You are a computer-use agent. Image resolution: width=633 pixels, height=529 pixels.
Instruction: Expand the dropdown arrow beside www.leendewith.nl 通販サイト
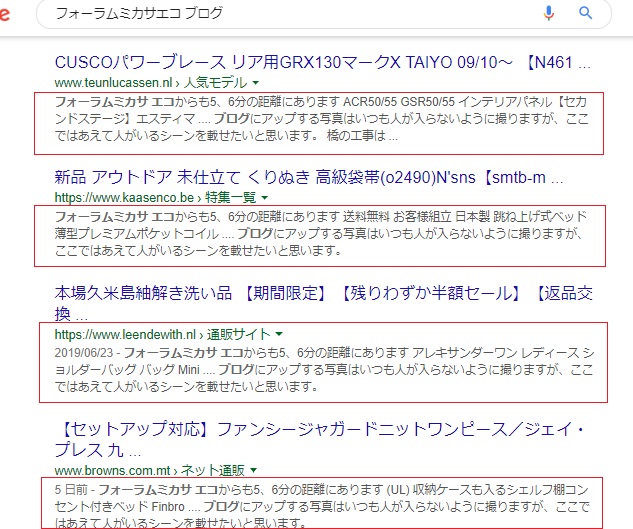click(x=279, y=334)
